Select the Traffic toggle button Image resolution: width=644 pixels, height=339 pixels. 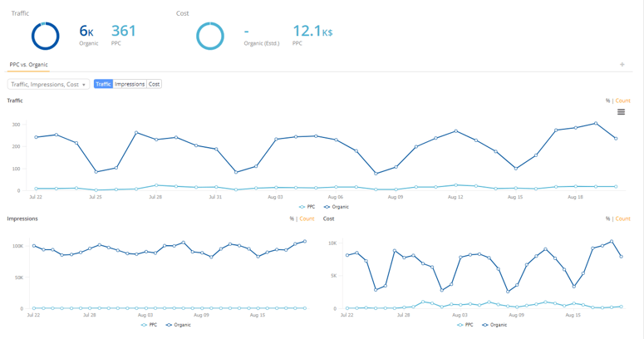[x=103, y=84]
